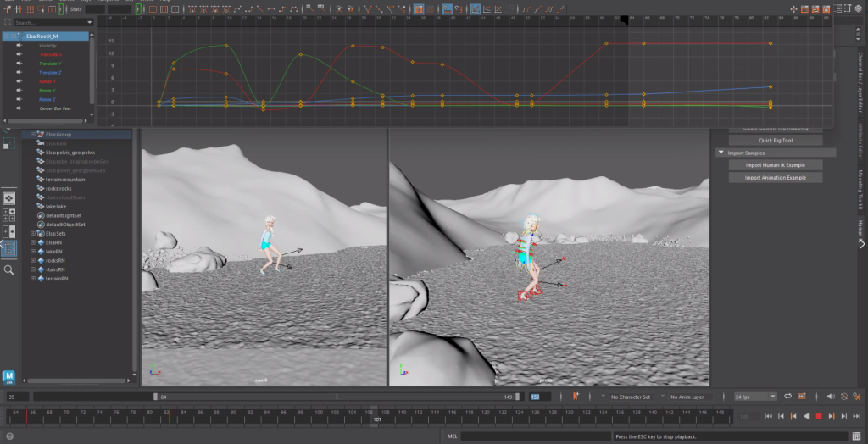Screen dimensions: 868x444
Task: Open the Attribute Editor side tab
Action: click(861, 142)
